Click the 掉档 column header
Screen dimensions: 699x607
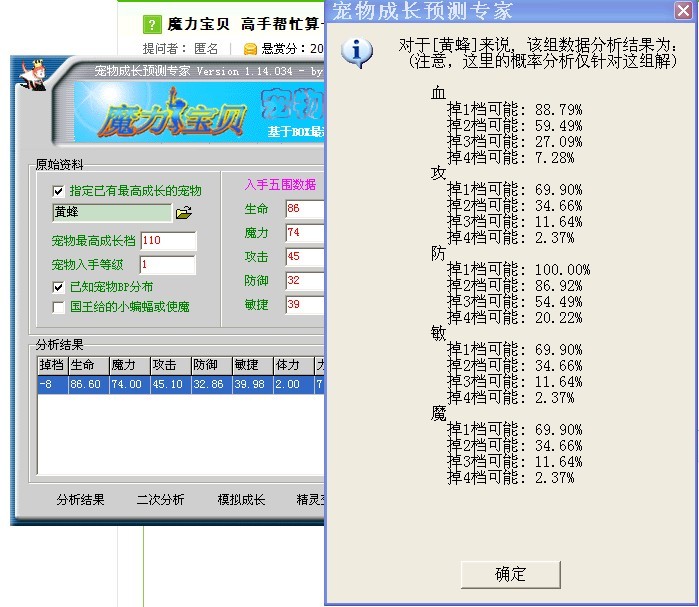pyautogui.click(x=51, y=366)
